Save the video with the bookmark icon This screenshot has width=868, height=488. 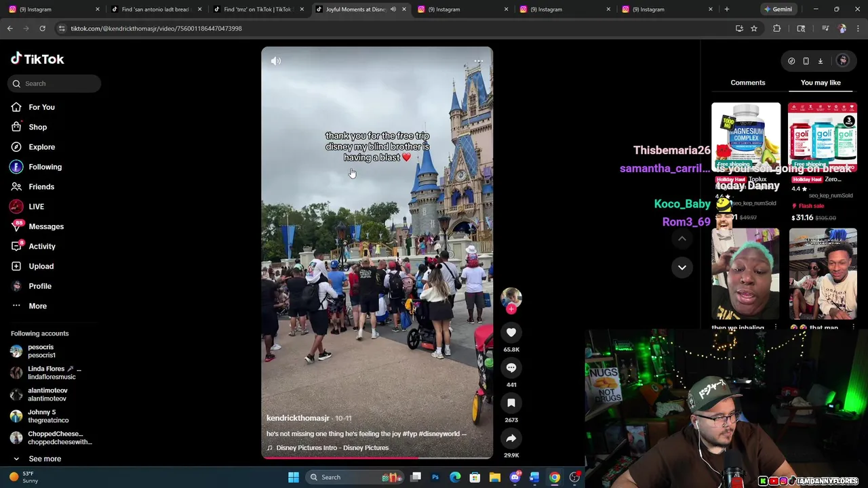pyautogui.click(x=511, y=403)
